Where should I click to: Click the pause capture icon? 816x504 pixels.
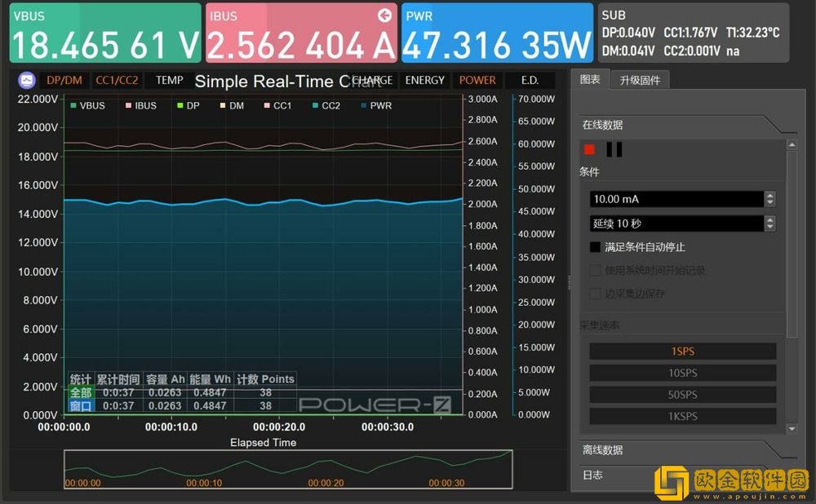pyautogui.click(x=613, y=149)
